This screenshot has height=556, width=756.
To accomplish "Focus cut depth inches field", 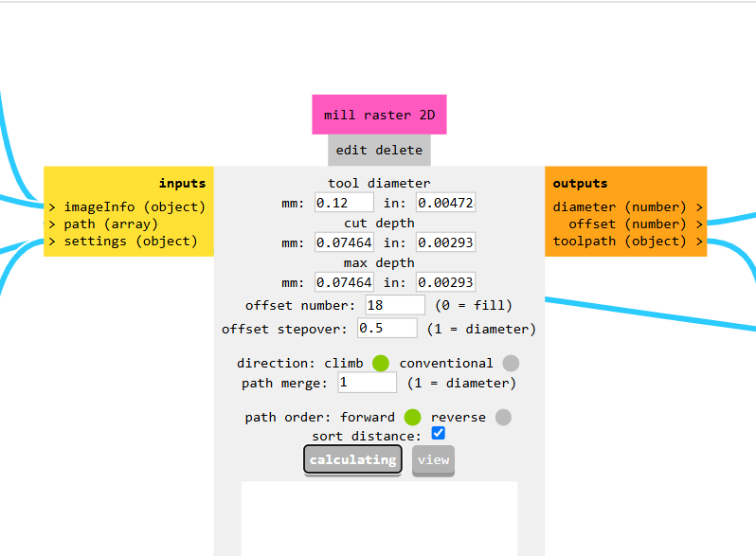I will 445,242.
